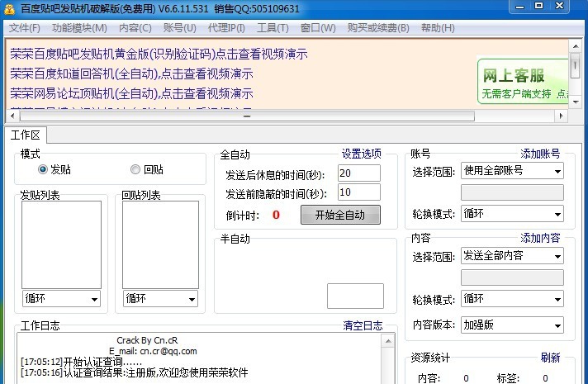
Task: Open the 代理IP(I) menu
Action: coord(226,28)
